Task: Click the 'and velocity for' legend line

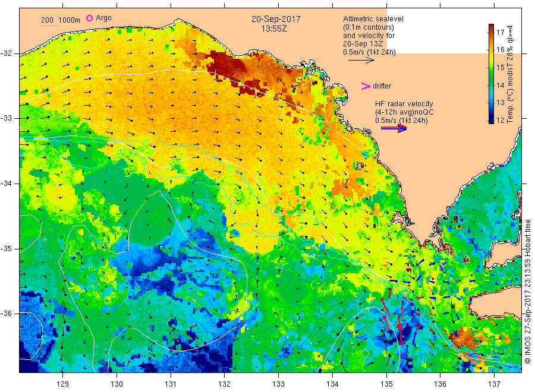Action: 369,36
